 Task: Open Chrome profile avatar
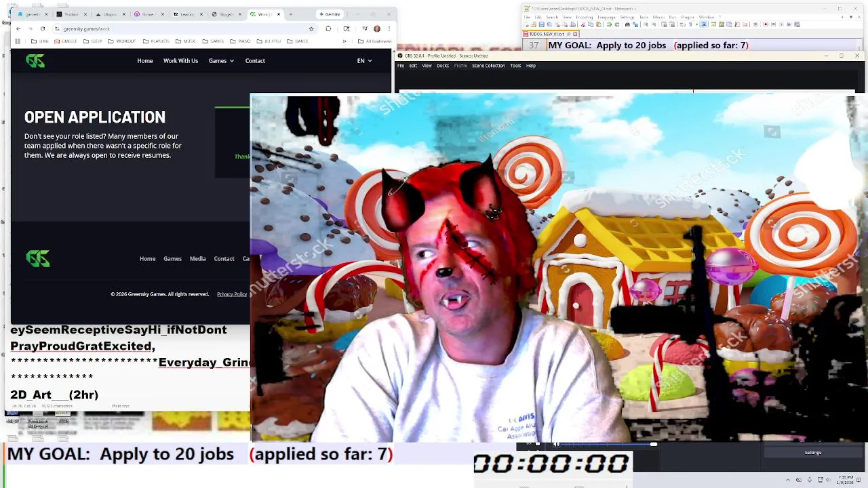377,28
